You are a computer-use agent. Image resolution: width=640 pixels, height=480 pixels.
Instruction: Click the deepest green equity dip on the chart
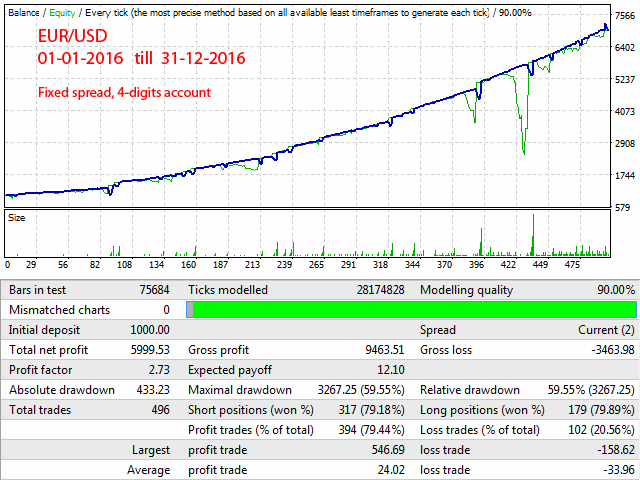(x=523, y=152)
